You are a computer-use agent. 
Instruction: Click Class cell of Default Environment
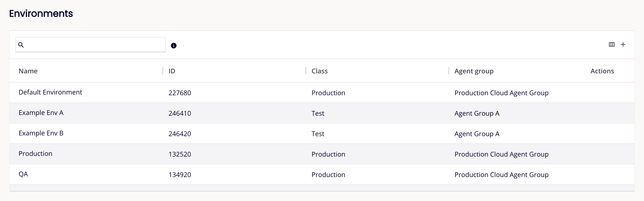click(x=328, y=93)
